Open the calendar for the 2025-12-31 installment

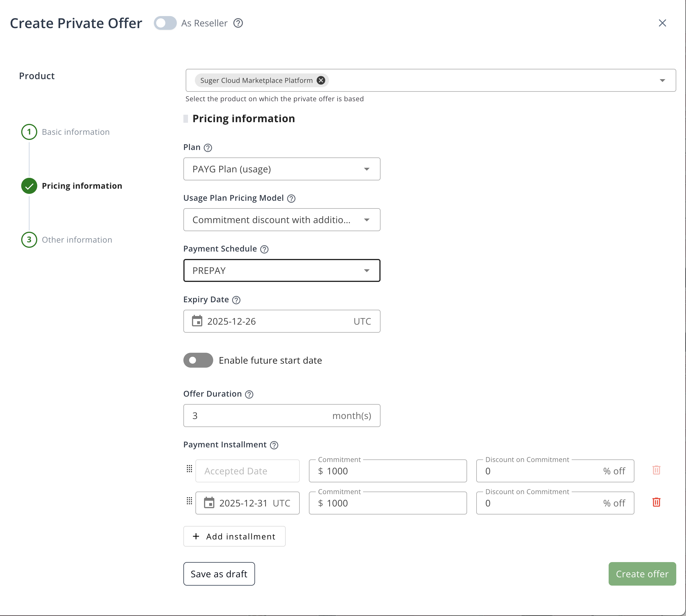pyautogui.click(x=210, y=503)
